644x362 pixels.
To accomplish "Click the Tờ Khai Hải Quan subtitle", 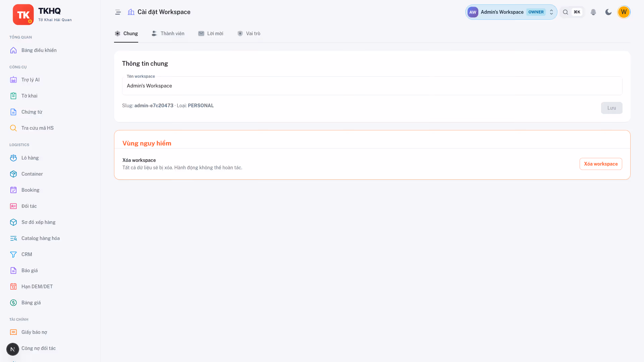I will [x=55, y=20].
